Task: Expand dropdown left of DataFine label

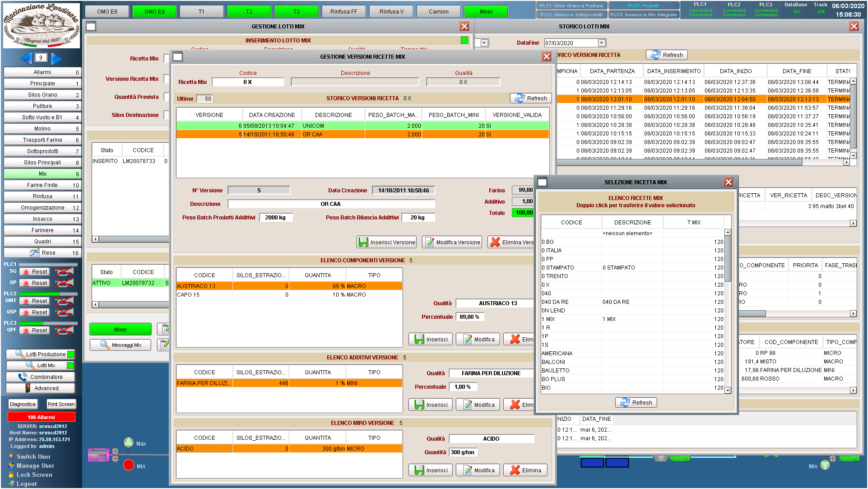Action: tap(484, 43)
